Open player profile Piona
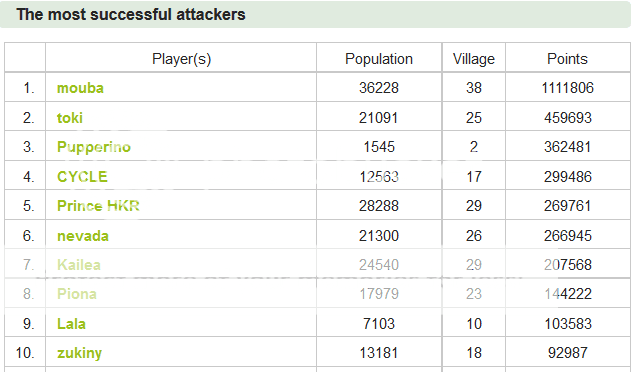The height and width of the screenshot is (372, 639). pos(77,294)
